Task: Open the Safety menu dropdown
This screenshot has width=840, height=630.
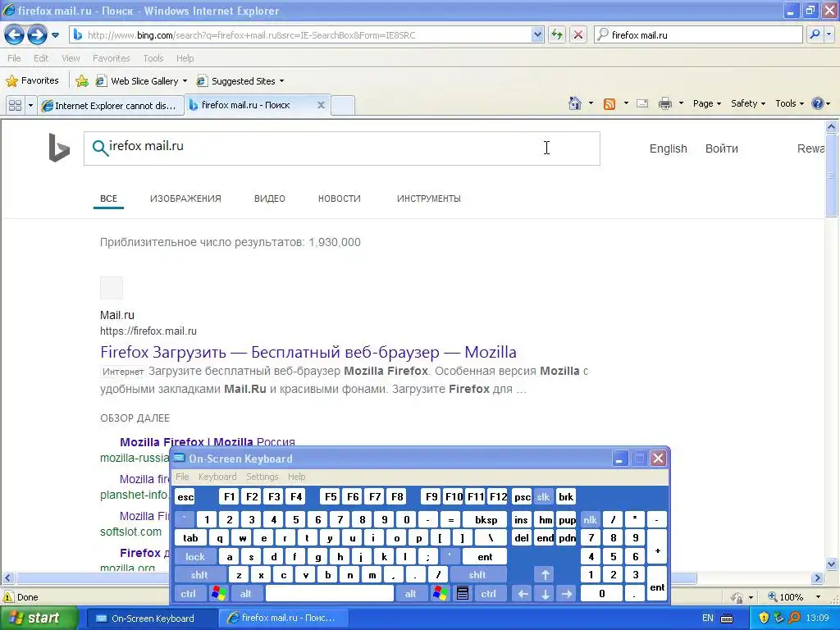Action: [748, 103]
